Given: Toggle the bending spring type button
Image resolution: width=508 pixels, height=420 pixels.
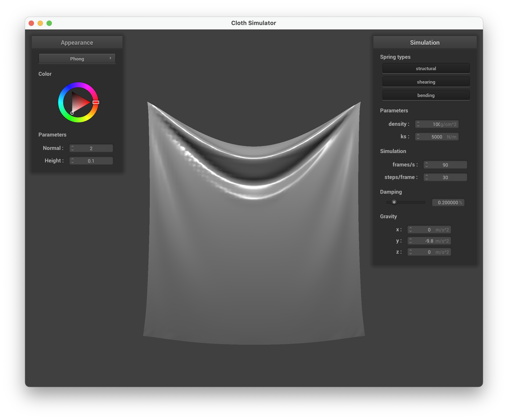Looking at the screenshot, I should (x=426, y=95).
